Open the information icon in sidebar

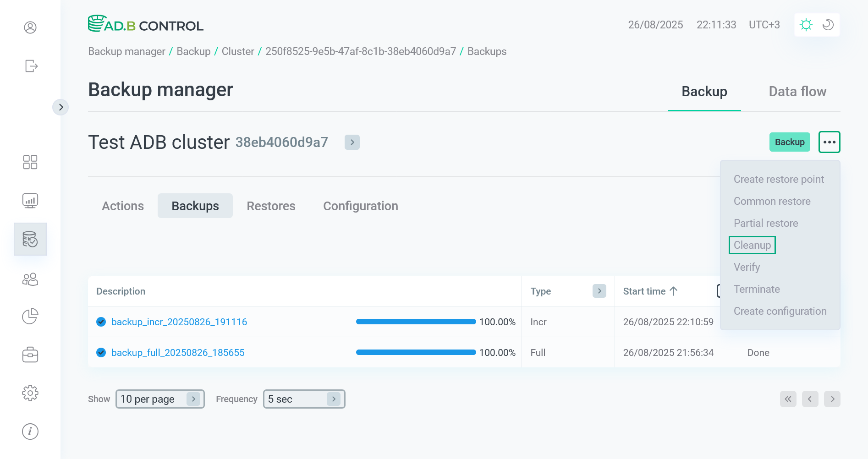(30, 432)
